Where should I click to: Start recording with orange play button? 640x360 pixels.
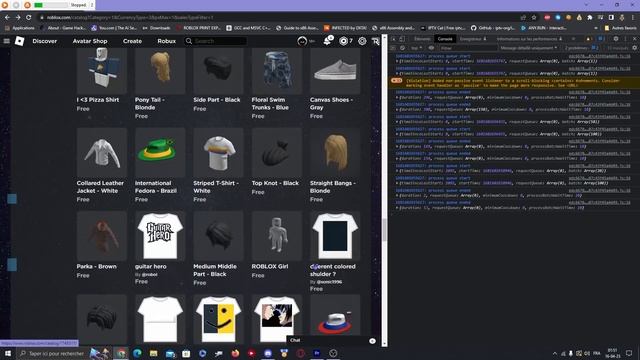tap(5, 5)
